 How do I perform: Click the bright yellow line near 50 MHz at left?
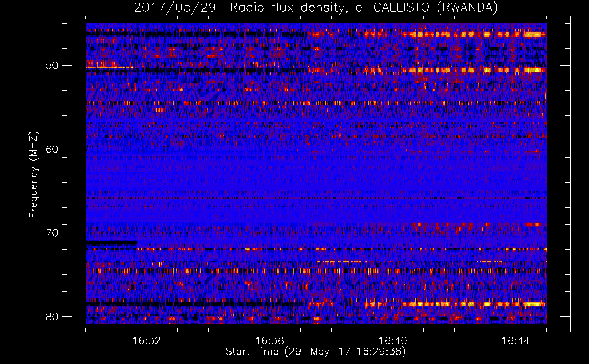click(110, 67)
